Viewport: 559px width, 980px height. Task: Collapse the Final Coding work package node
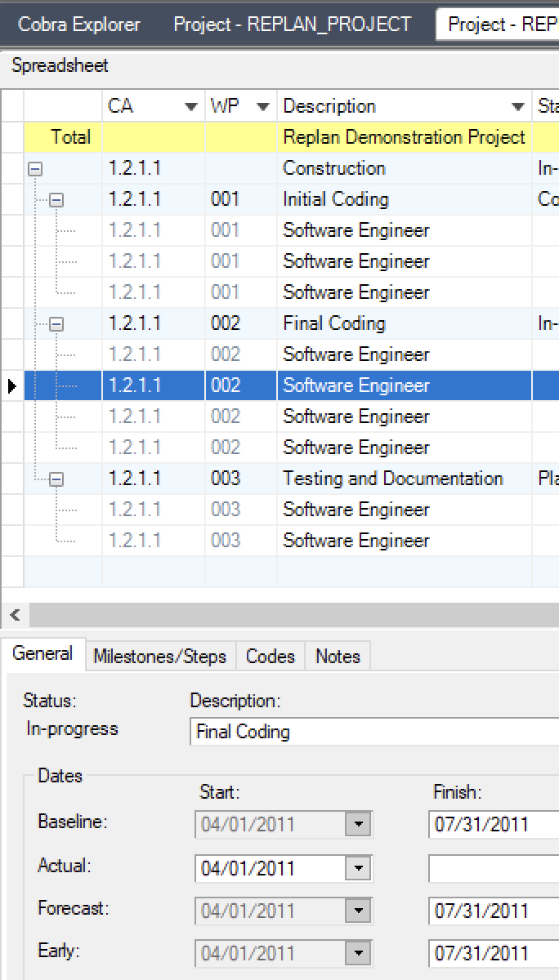56,324
